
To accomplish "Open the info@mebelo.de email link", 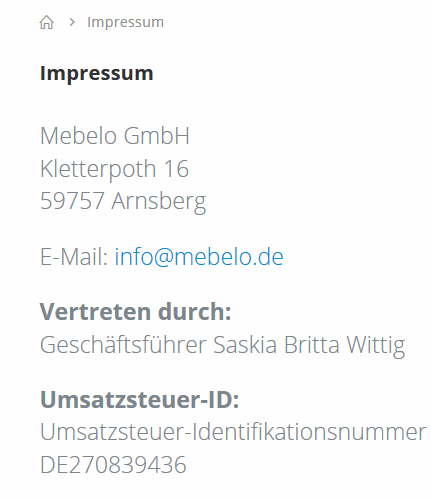I will coord(199,257).
